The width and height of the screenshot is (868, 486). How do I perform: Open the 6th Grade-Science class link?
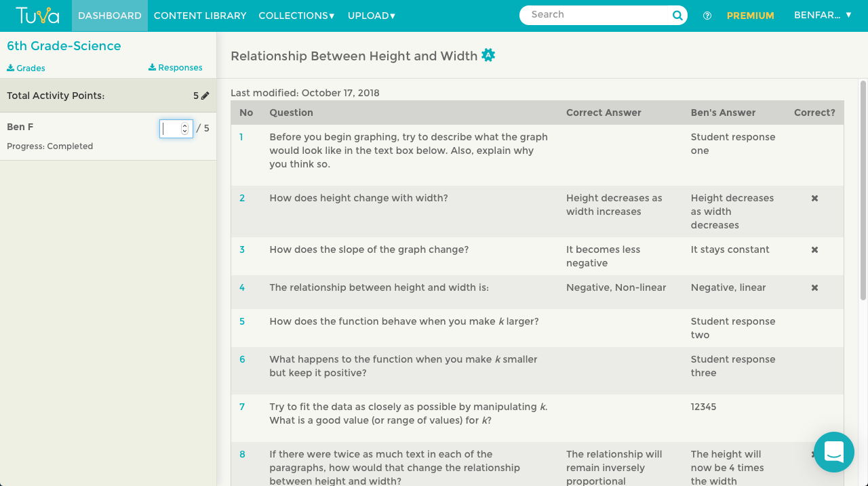pos(64,46)
